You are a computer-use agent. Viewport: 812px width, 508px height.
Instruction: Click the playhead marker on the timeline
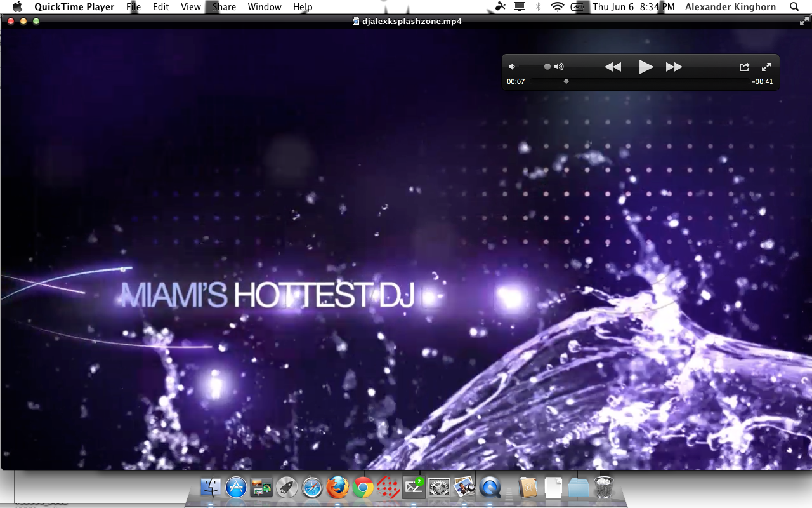point(566,81)
